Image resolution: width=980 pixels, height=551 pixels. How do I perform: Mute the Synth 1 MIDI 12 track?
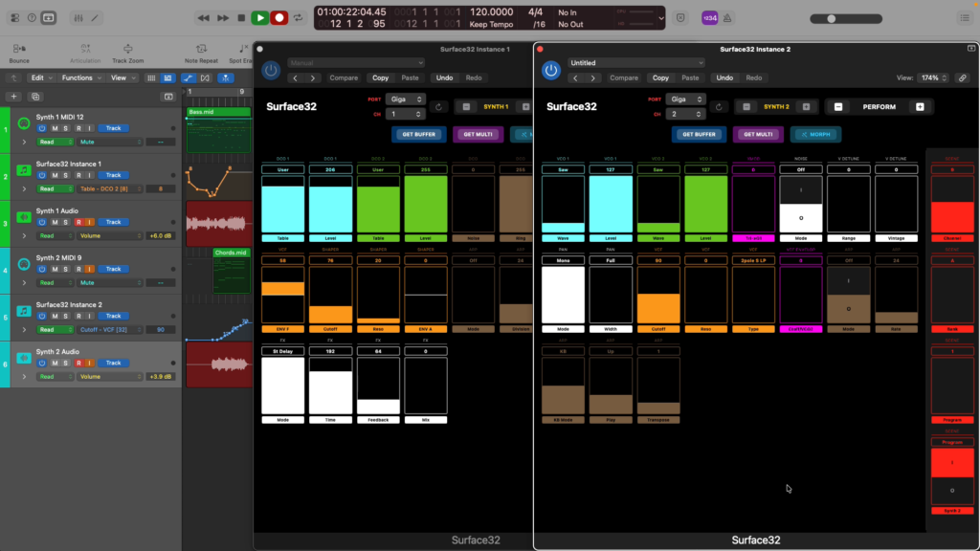click(55, 128)
